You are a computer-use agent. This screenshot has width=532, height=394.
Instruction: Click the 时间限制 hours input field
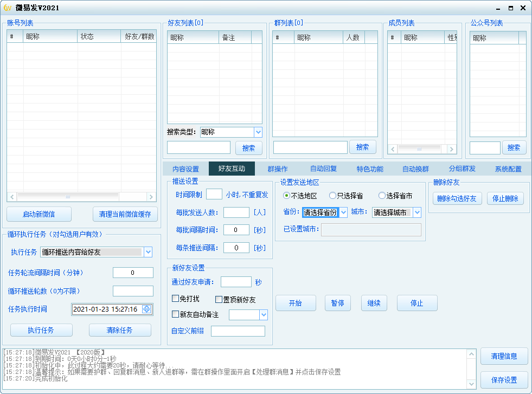[x=214, y=194]
